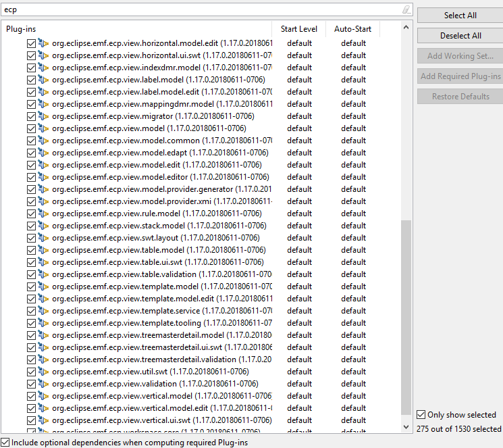Click plug-in icon for view.horizontal.model.edit
Screen dimensions: 503x448
pyautogui.click(x=43, y=43)
